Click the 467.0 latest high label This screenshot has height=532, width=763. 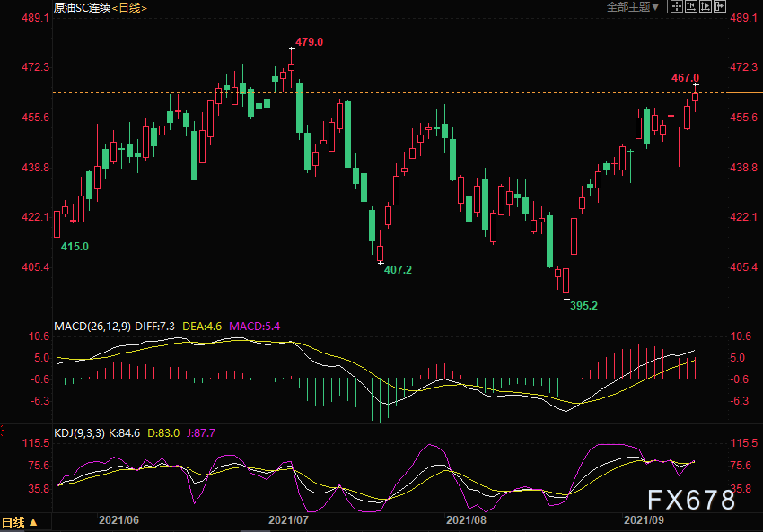(x=685, y=78)
